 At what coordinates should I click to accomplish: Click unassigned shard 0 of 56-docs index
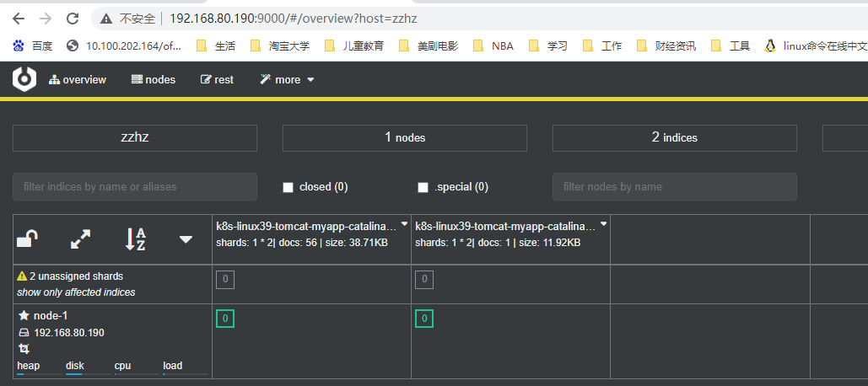224,279
